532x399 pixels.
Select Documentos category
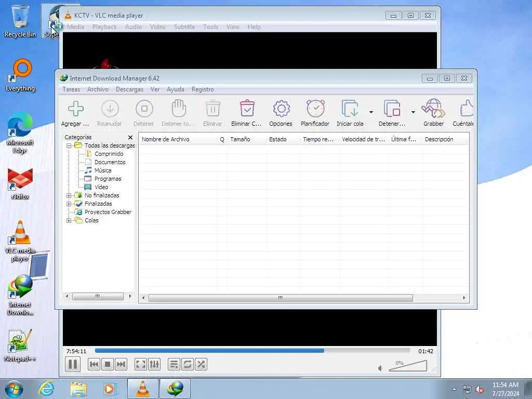[110, 162]
